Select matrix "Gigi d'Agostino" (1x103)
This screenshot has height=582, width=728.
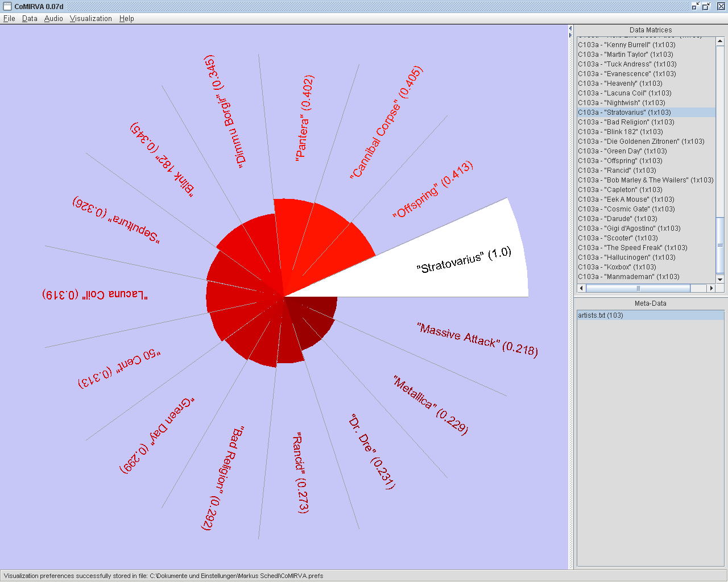tap(646, 228)
